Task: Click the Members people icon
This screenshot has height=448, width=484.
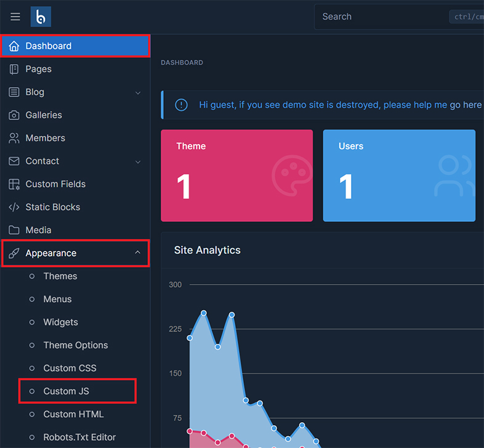Action: (x=14, y=138)
